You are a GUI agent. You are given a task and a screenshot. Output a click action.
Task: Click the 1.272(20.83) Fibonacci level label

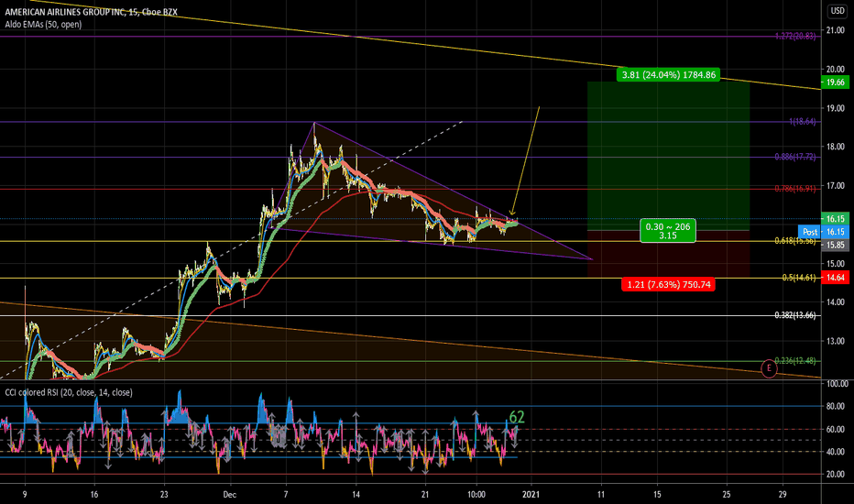tap(795, 37)
